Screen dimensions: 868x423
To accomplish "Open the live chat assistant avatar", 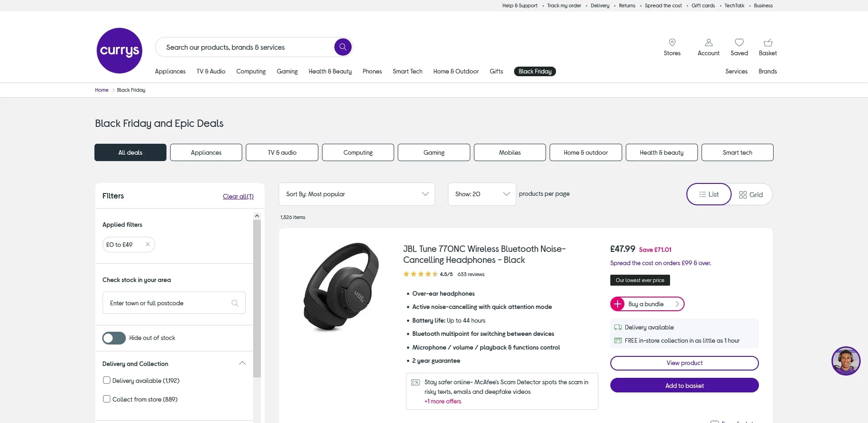I will tap(846, 361).
